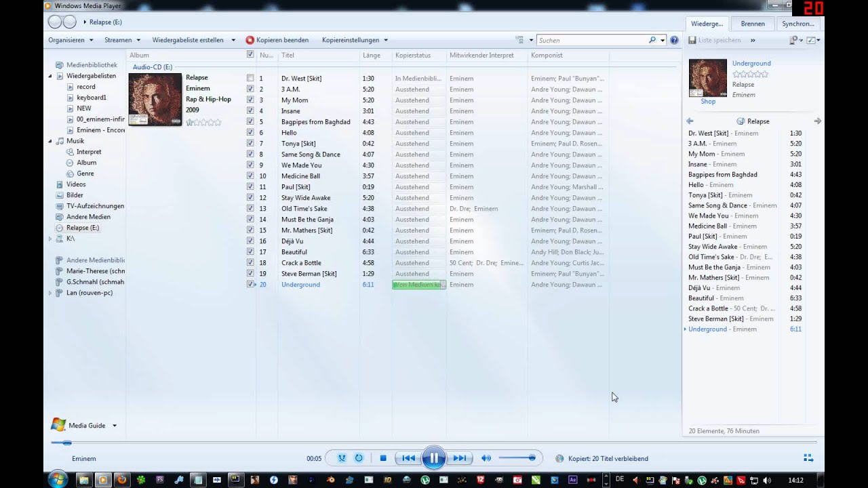The image size is (868, 488).
Task: Click the help question mark icon
Action: (674, 40)
